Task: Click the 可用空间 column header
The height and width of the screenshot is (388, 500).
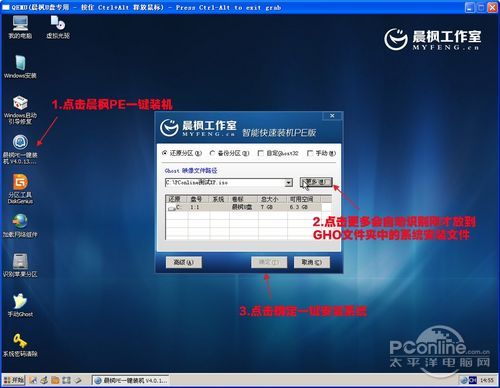Action: pyautogui.click(x=304, y=199)
